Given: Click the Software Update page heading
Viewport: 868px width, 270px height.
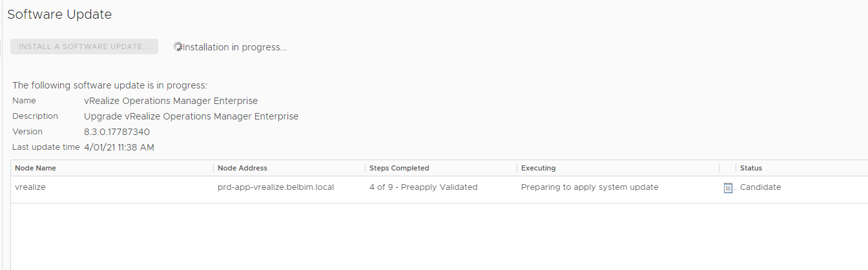Looking at the screenshot, I should 59,14.
